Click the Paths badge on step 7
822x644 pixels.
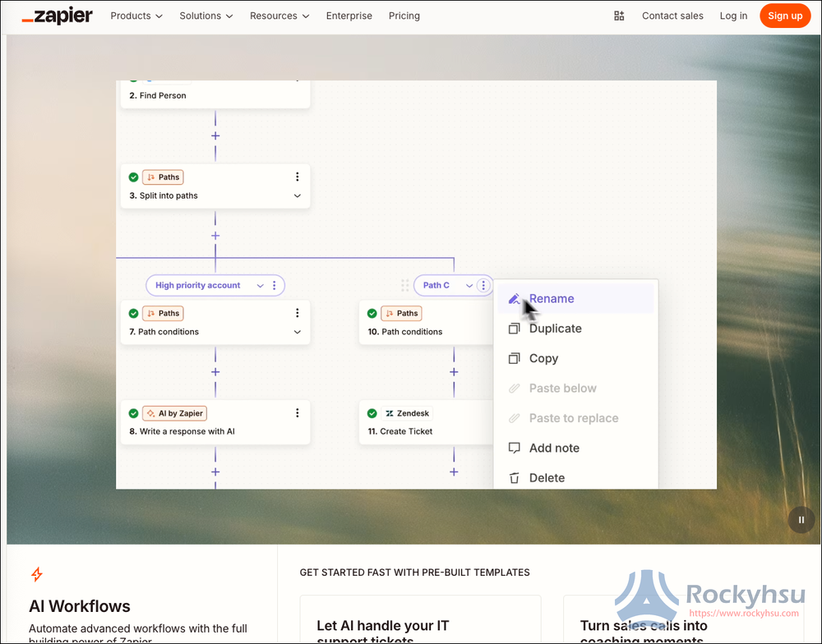[163, 313]
